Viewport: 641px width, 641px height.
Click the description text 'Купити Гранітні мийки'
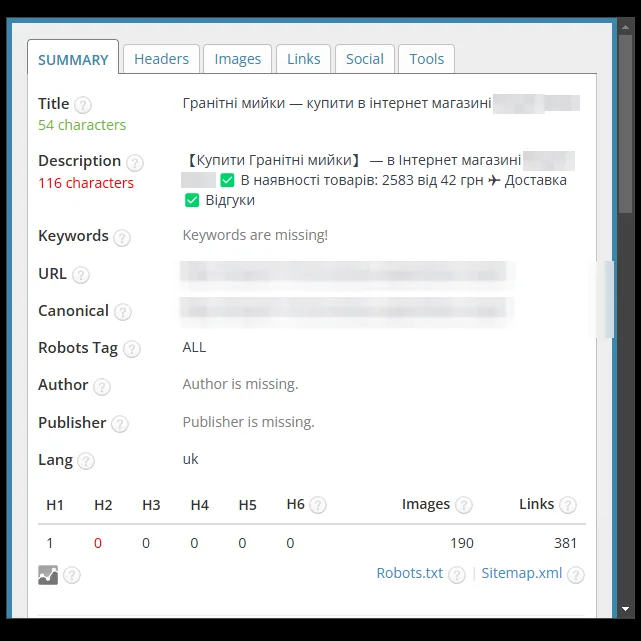[274, 160]
